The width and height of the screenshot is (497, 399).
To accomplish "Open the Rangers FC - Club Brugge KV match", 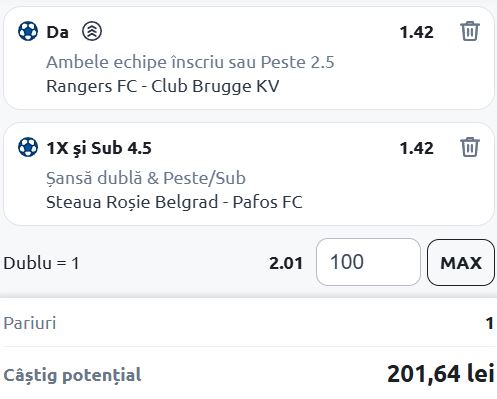I will coord(163,86).
